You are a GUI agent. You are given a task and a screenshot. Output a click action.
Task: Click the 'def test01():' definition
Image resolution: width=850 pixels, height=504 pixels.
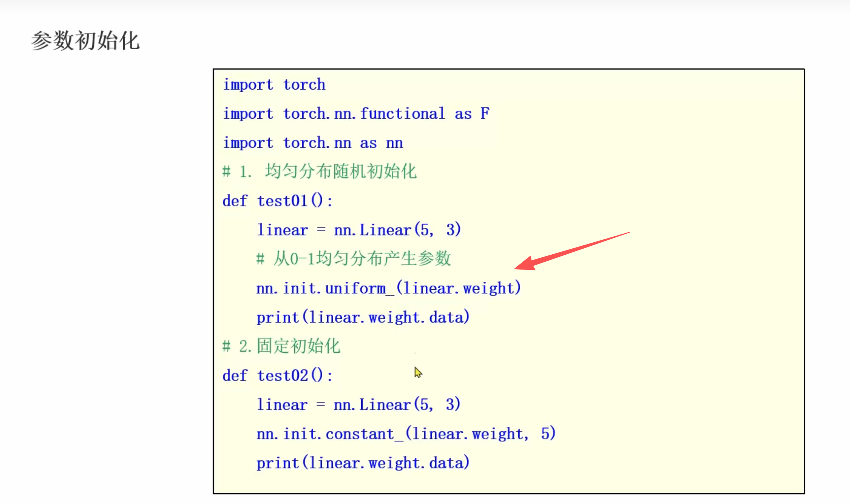(x=277, y=201)
